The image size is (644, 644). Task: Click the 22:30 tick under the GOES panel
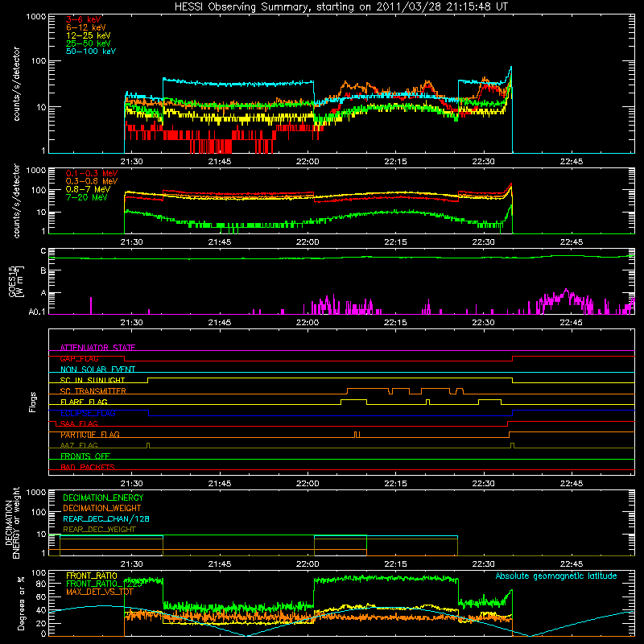tap(484, 323)
